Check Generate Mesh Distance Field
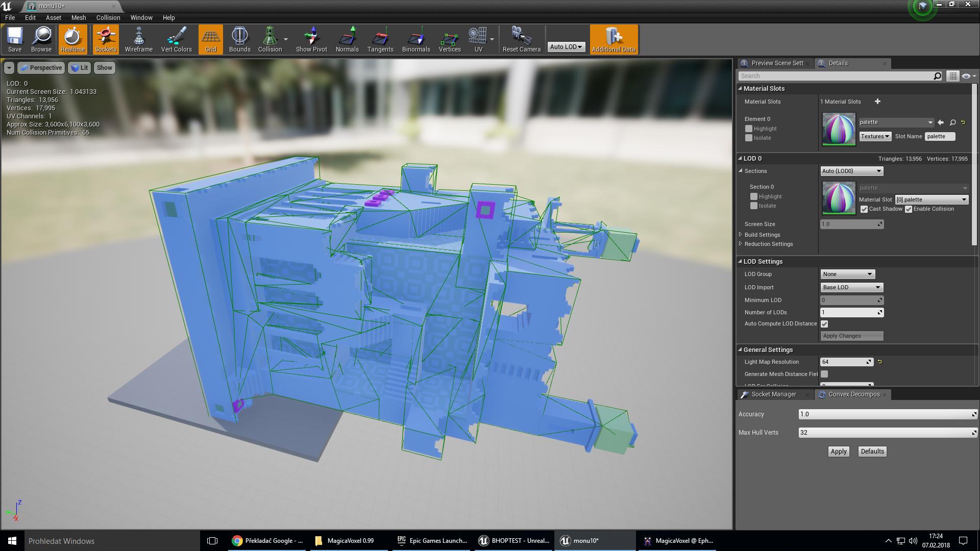Image resolution: width=980 pixels, height=551 pixels. (x=824, y=374)
